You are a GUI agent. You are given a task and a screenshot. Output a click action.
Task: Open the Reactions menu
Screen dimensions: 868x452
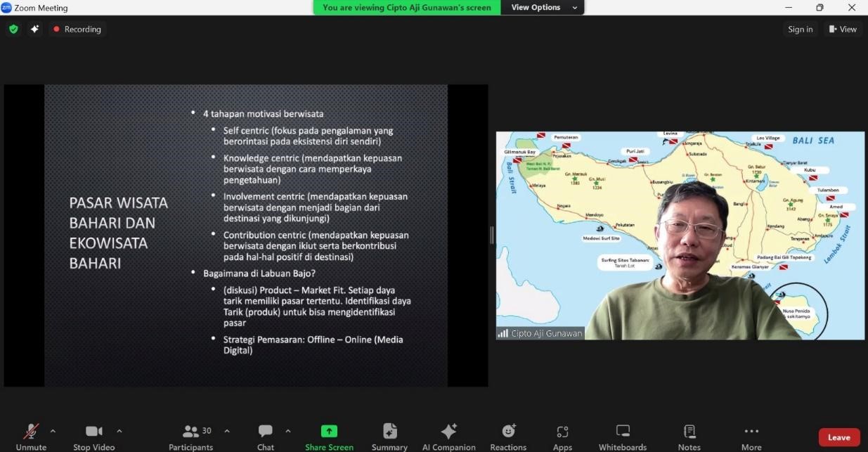[508, 437]
